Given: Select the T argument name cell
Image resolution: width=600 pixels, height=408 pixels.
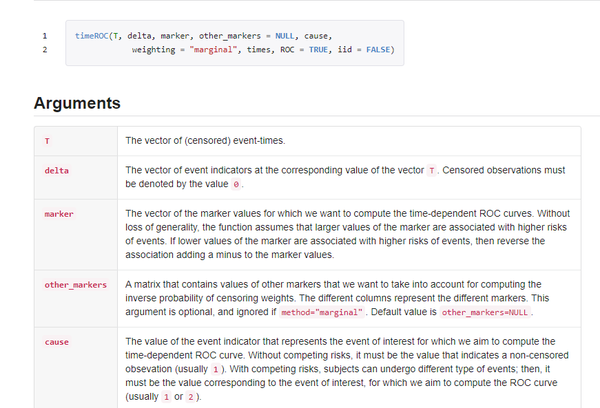Looking at the screenshot, I should 47,141.
